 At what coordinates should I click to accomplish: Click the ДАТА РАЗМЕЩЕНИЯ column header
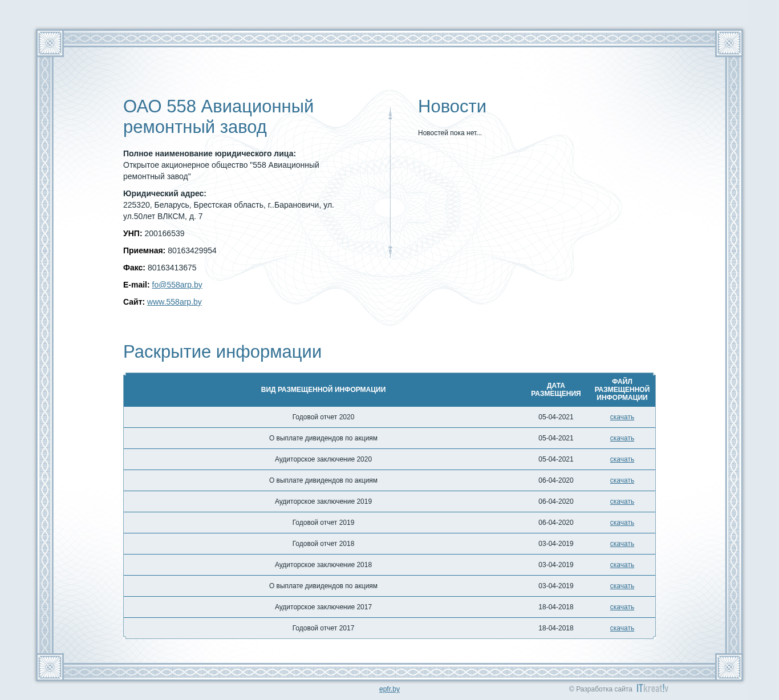555,390
